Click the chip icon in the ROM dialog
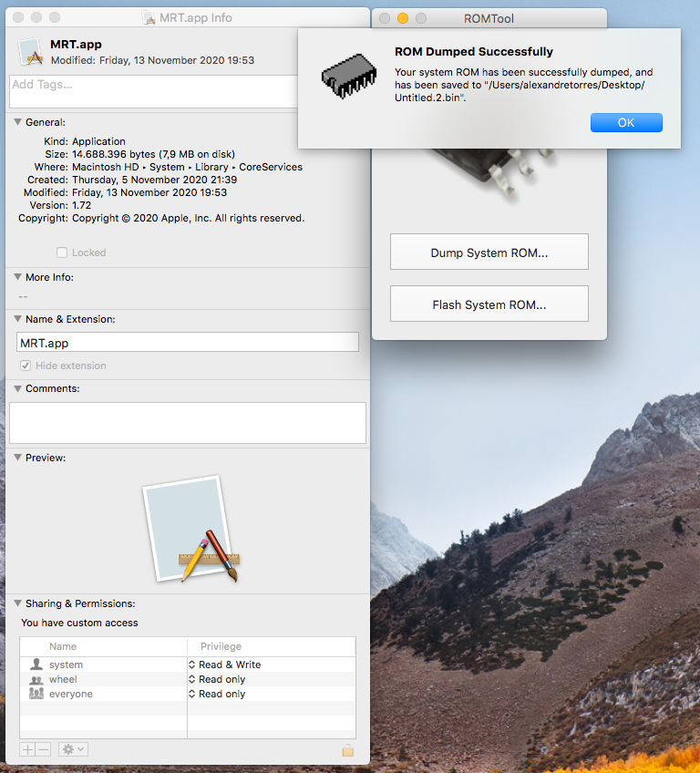 click(348, 76)
